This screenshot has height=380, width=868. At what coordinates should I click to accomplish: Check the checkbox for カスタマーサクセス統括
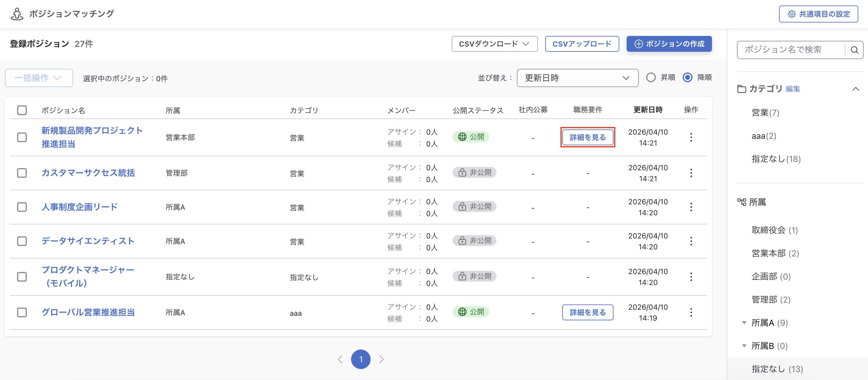pyautogui.click(x=22, y=173)
